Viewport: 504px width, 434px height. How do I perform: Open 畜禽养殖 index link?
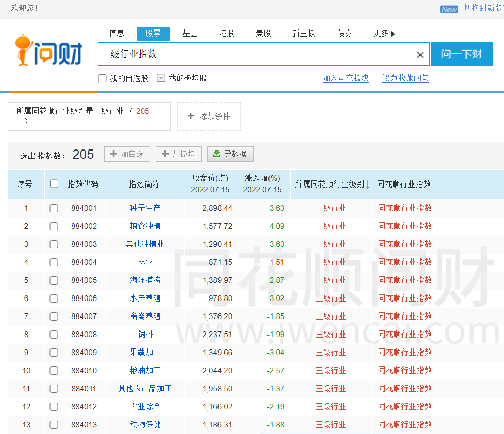click(x=145, y=316)
